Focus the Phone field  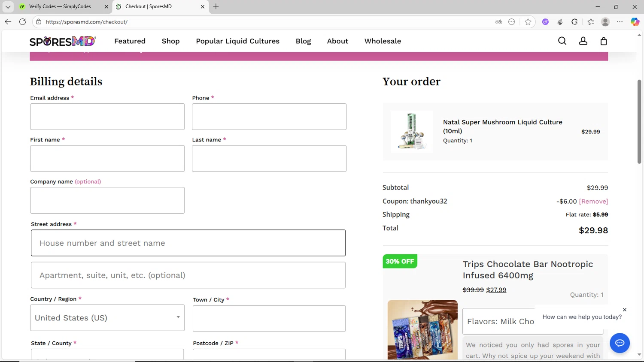pos(269,117)
